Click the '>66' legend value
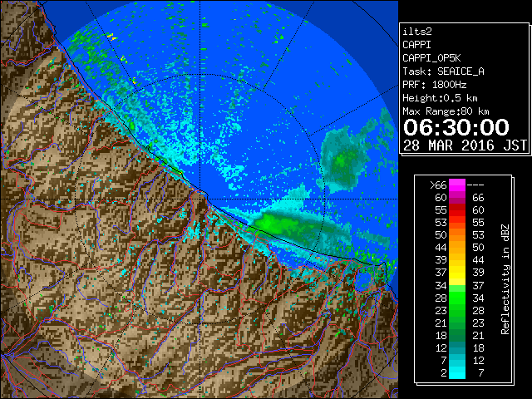This screenshot has width=532, height=399. pos(438,185)
